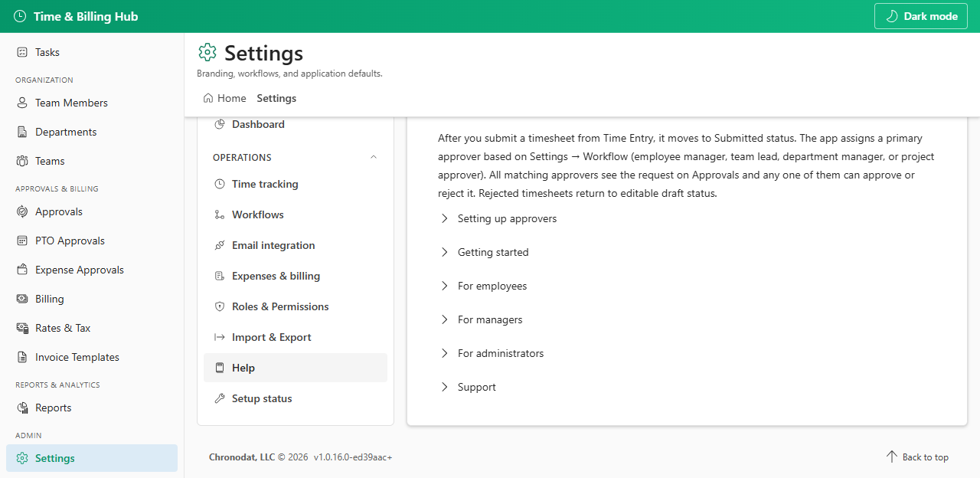Click the Tasks sidebar icon
Screen dimensions: 980x478
click(x=22, y=52)
